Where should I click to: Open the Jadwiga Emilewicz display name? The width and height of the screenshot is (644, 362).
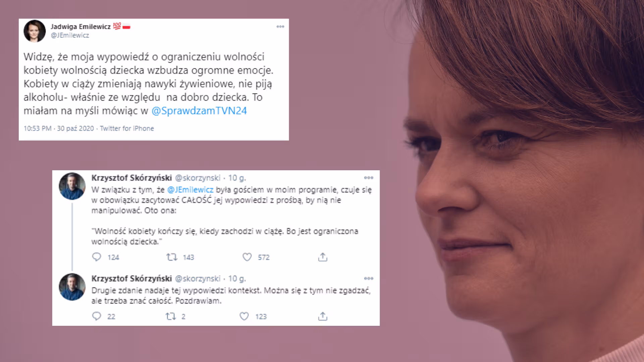pos(80,26)
